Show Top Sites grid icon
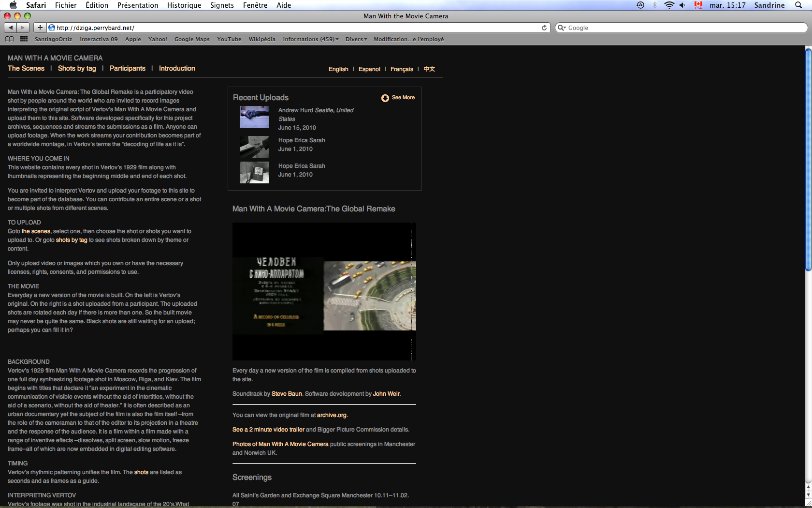The height and width of the screenshot is (508, 812). (24, 39)
